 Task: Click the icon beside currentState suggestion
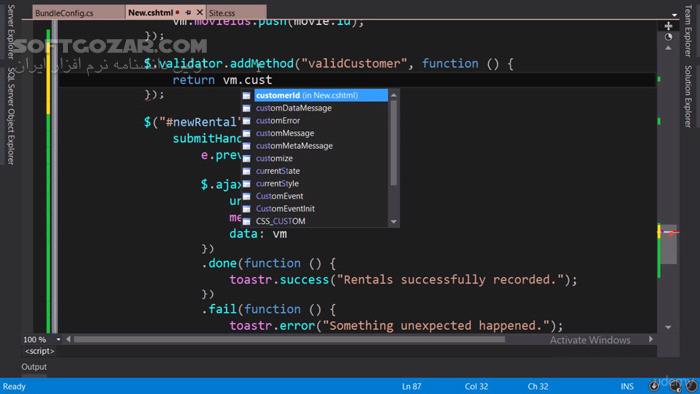coord(246,170)
